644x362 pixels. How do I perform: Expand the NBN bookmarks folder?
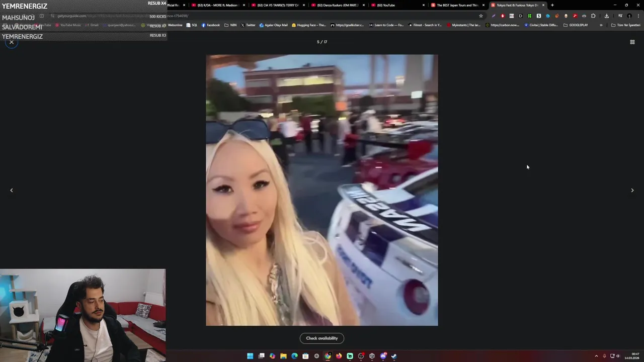pos(230,25)
